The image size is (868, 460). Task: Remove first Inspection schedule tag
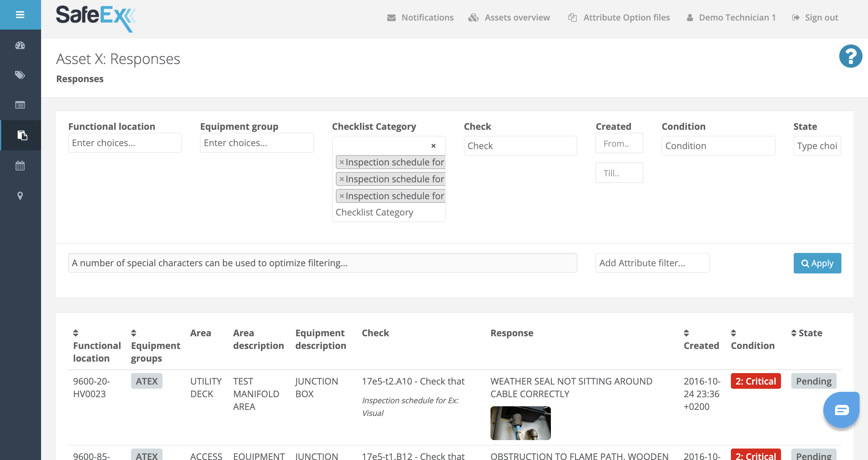tap(341, 162)
